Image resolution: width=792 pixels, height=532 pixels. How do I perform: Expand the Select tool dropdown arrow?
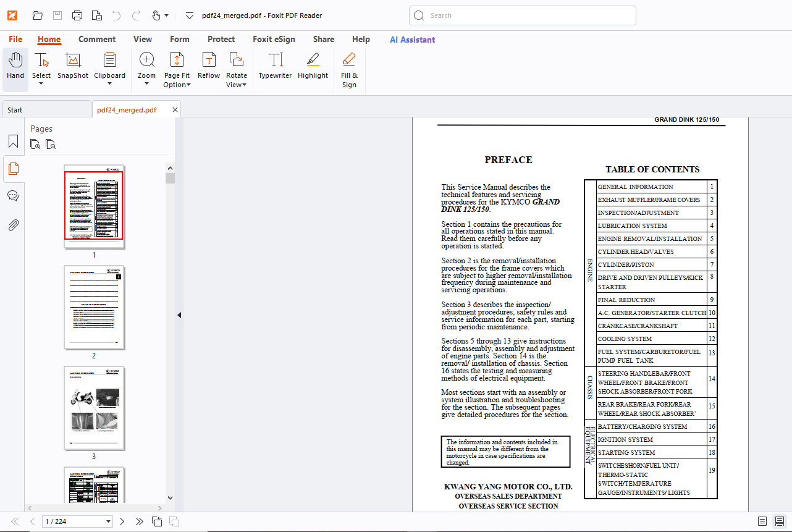(41, 84)
